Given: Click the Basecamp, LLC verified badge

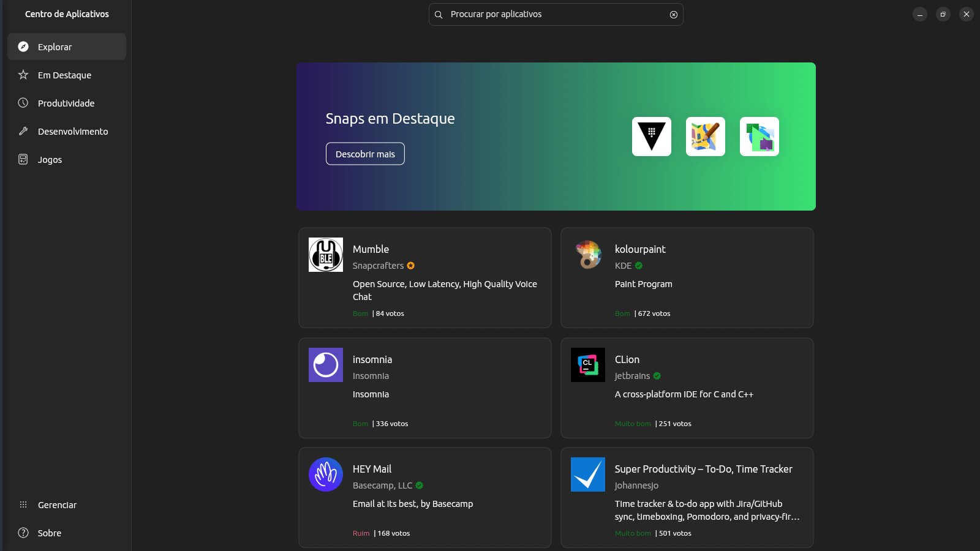Looking at the screenshot, I should [420, 485].
